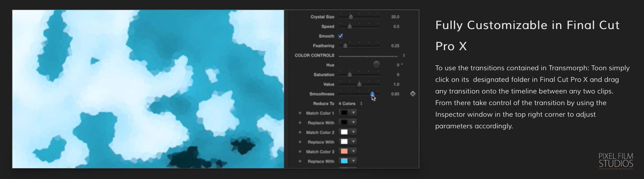Click white Replace With swatch below Match Color 2
This screenshot has width=644, height=179.
pyautogui.click(x=344, y=142)
